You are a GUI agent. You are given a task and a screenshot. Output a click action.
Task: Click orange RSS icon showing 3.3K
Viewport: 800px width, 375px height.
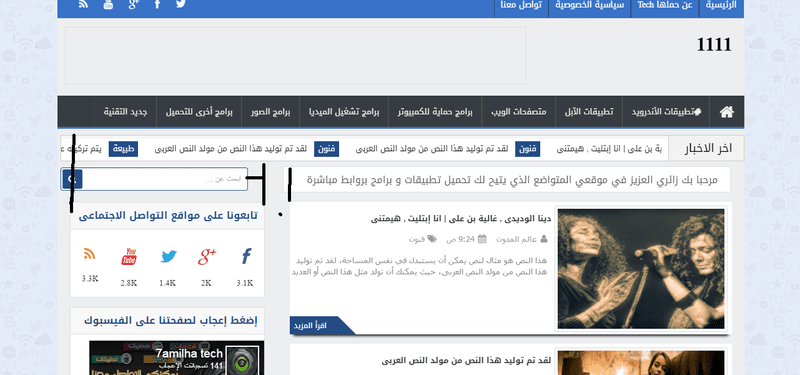pyautogui.click(x=89, y=254)
